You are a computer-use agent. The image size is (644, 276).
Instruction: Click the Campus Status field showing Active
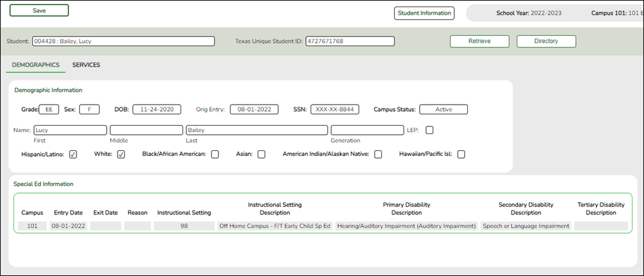click(x=443, y=110)
